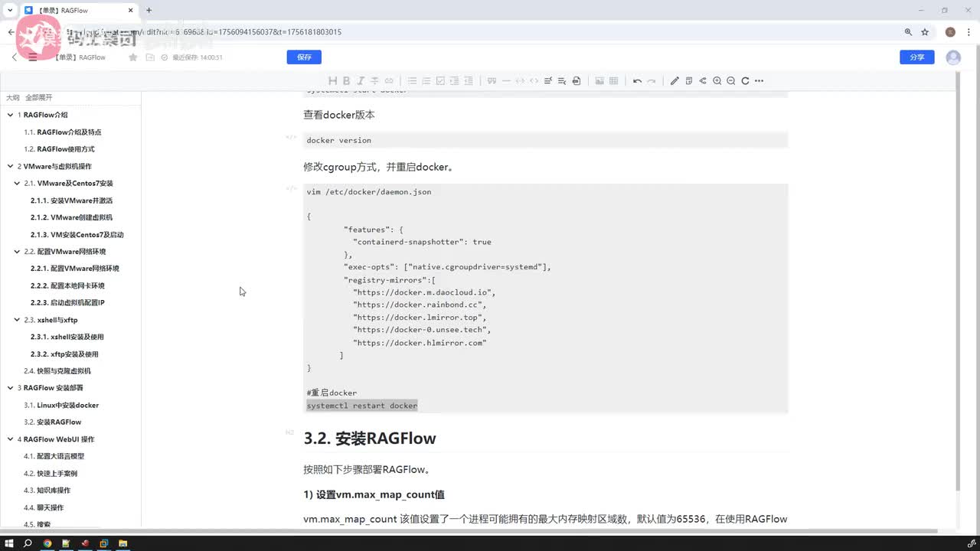Apply strikethrough formatting
This screenshot has width=980, height=551.
click(x=374, y=81)
